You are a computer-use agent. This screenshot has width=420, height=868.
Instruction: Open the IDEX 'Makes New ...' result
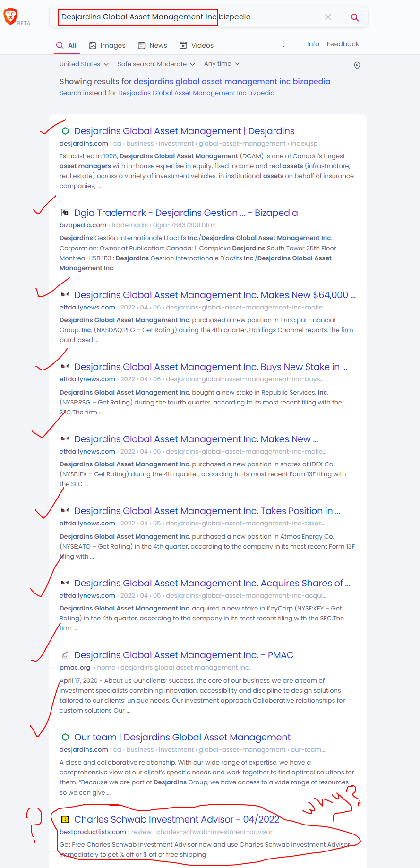pyautogui.click(x=196, y=439)
